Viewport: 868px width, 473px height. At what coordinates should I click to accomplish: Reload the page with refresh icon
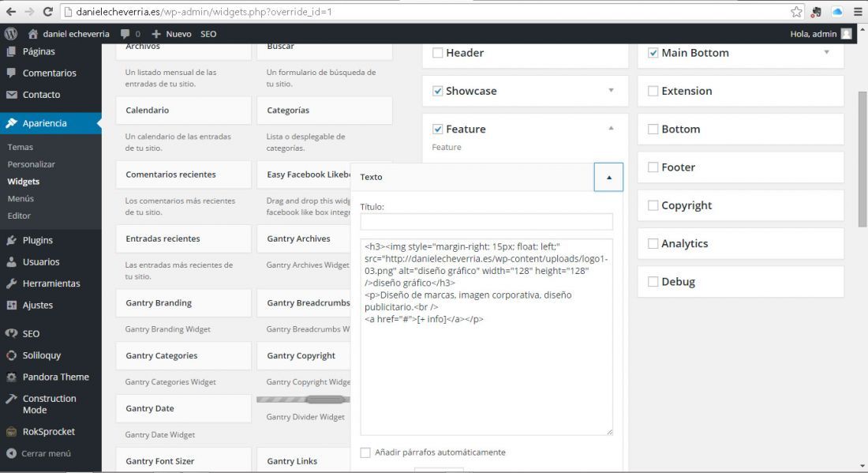tap(48, 12)
